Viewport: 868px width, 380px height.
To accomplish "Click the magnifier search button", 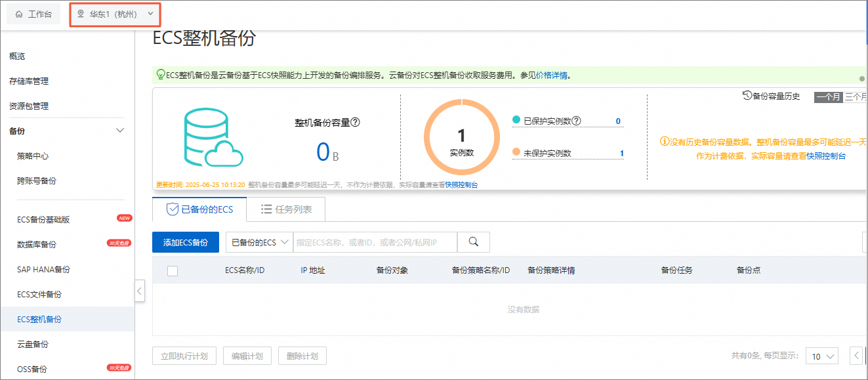I will pos(474,242).
